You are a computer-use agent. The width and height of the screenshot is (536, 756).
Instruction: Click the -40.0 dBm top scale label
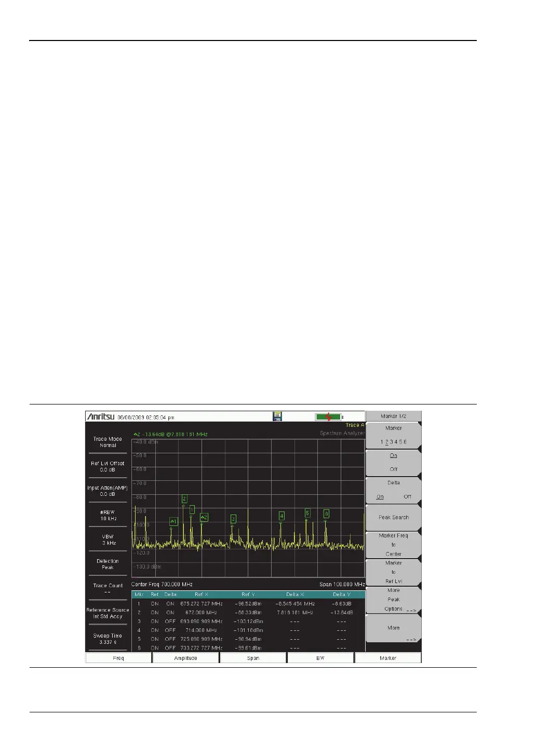coord(145,442)
